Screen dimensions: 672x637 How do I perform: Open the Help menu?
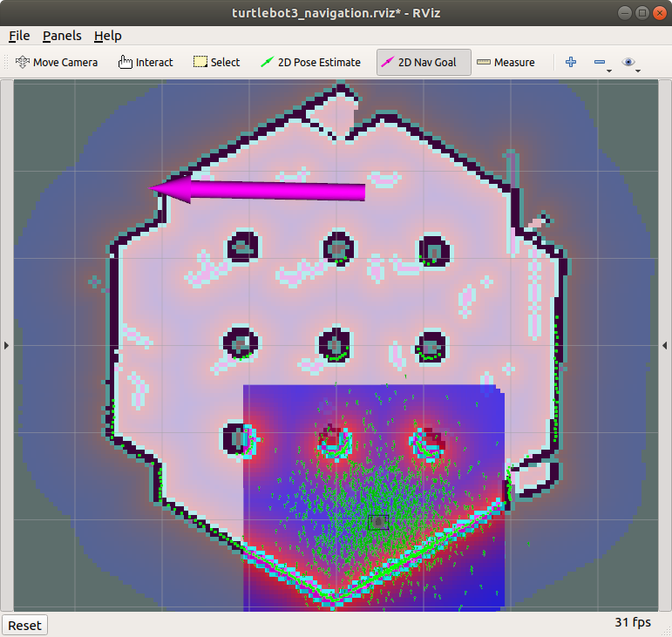coord(108,36)
